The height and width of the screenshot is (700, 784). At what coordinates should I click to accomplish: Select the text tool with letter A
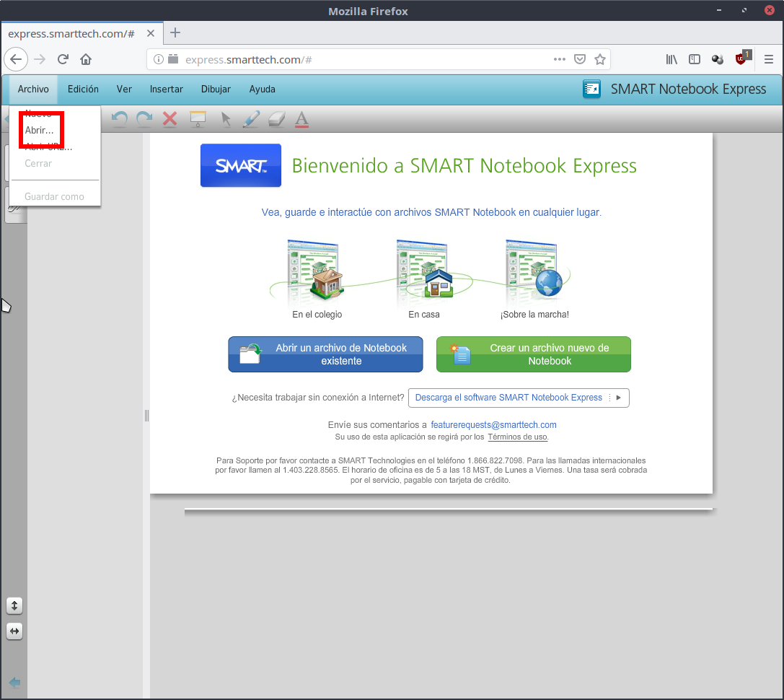click(x=302, y=119)
